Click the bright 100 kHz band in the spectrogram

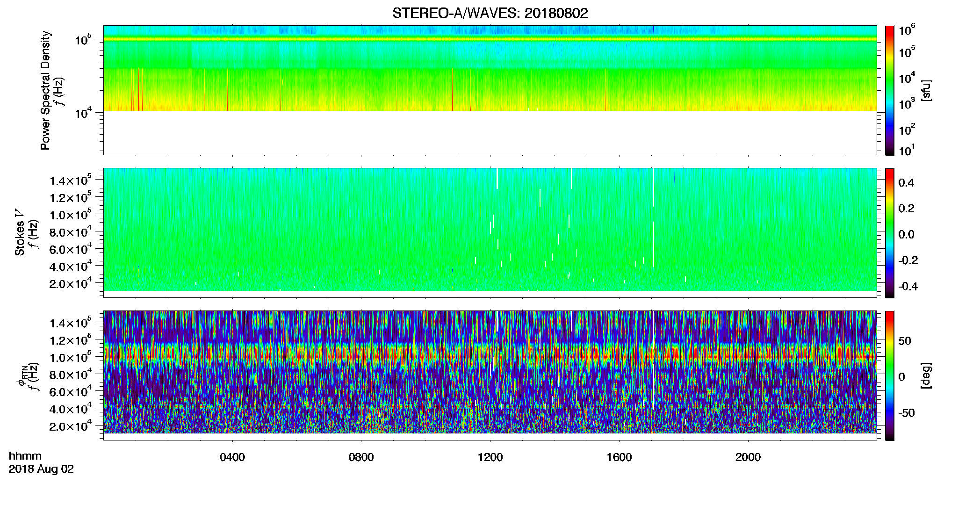(x=490, y=39)
